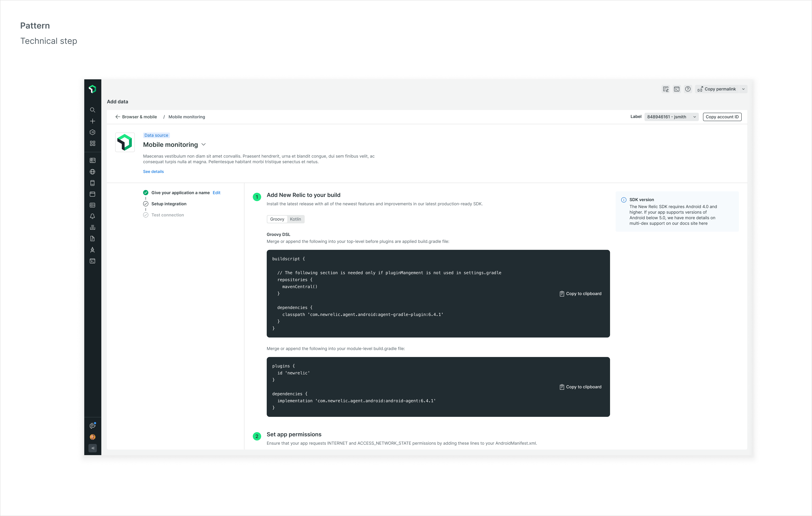Open the mobile phone sidebar icon
The height and width of the screenshot is (516, 812).
(x=92, y=183)
